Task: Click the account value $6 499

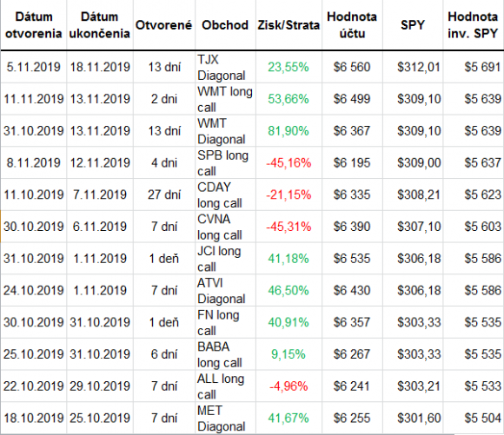Action: [x=352, y=99]
